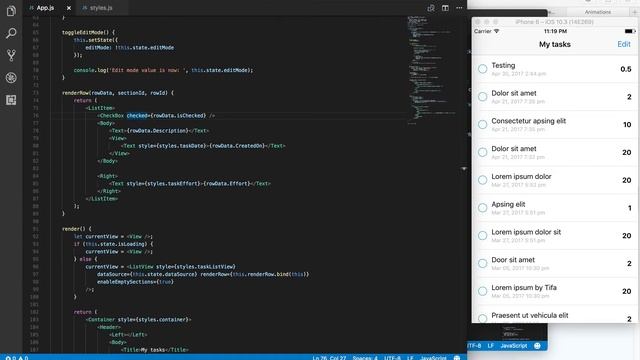Switch to the styles.js tab
Viewport: 640px width, 360px height.
(x=101, y=8)
